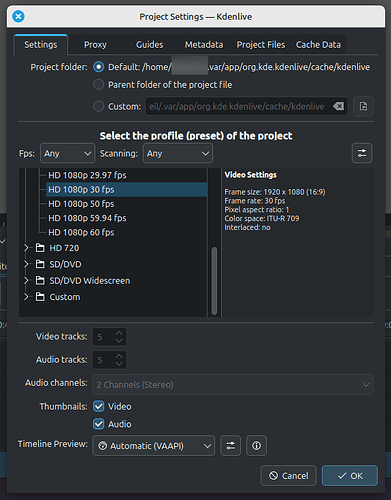Screen dimensions: 391x500
Task: Clear the custom project folder path
Action: tap(339, 106)
